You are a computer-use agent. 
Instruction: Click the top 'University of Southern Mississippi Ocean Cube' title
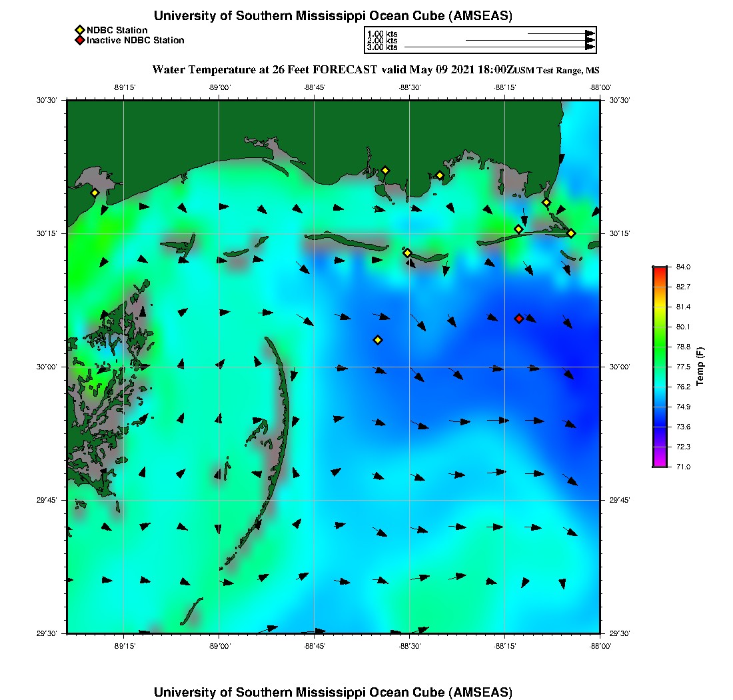[x=333, y=15]
